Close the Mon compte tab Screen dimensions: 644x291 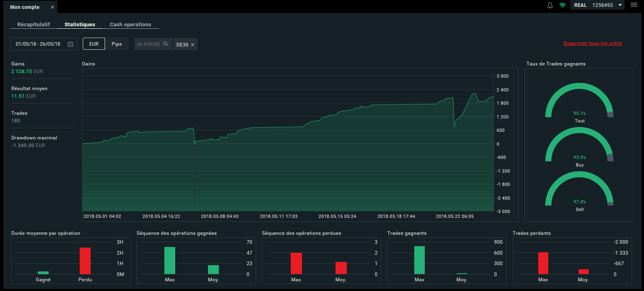(x=52, y=7)
